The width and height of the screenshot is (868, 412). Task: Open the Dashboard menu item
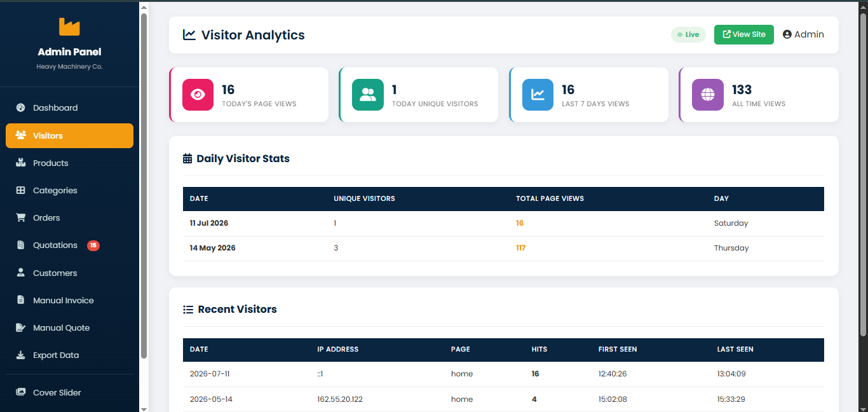[x=69, y=107]
